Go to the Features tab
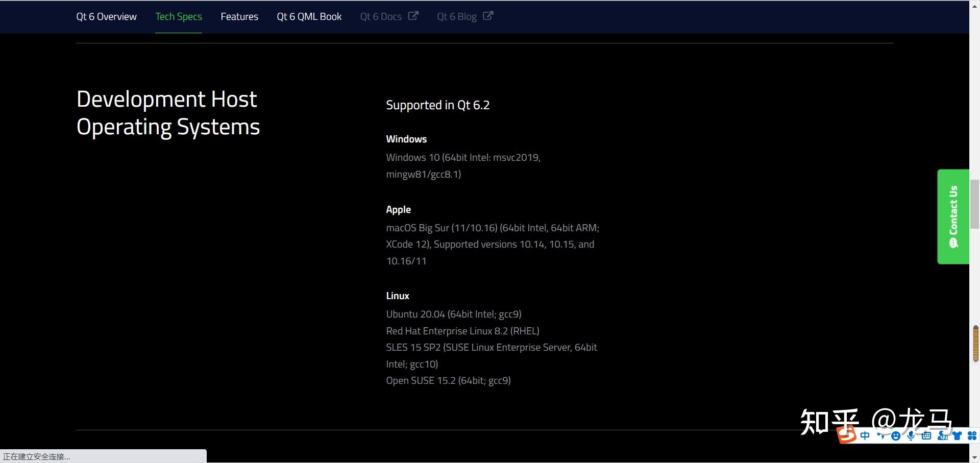The height and width of the screenshot is (463, 980). [x=239, y=16]
